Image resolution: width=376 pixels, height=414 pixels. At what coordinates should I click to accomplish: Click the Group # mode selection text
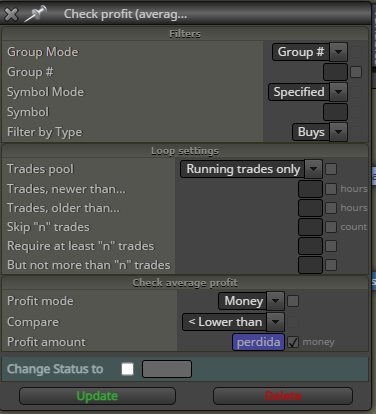click(301, 52)
